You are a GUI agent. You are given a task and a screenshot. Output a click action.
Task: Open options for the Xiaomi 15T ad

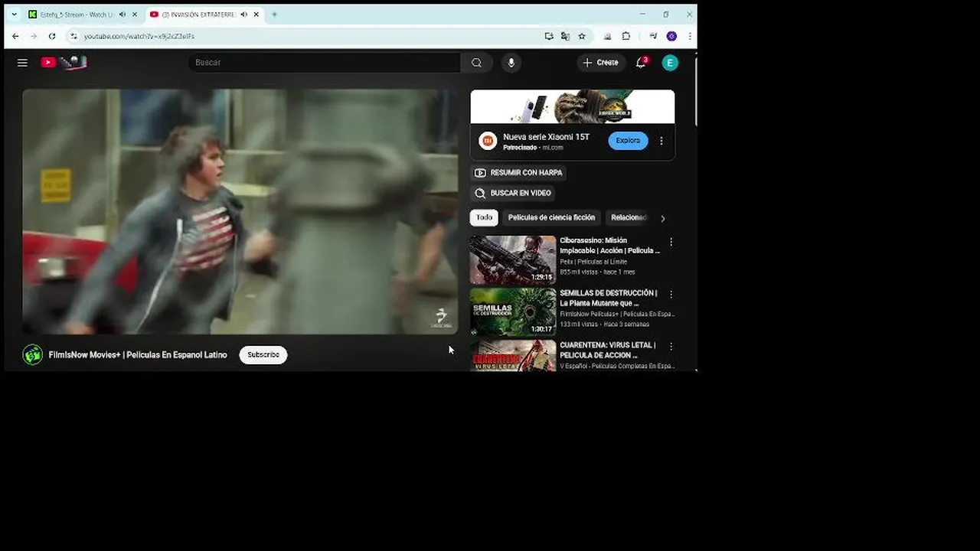(x=661, y=141)
